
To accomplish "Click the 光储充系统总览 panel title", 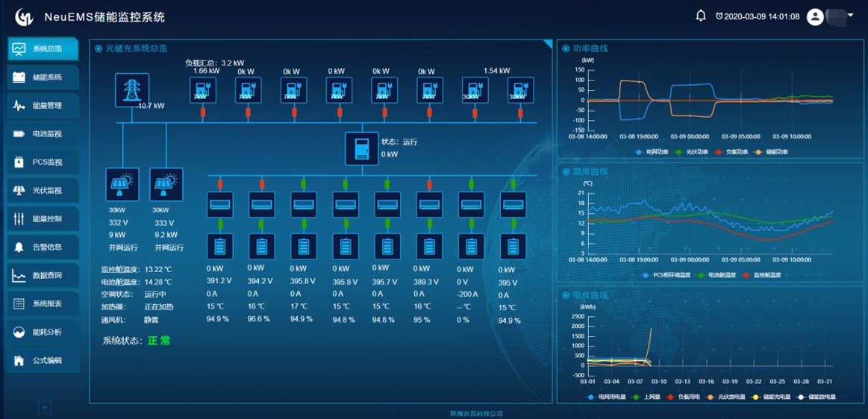I will (x=136, y=48).
